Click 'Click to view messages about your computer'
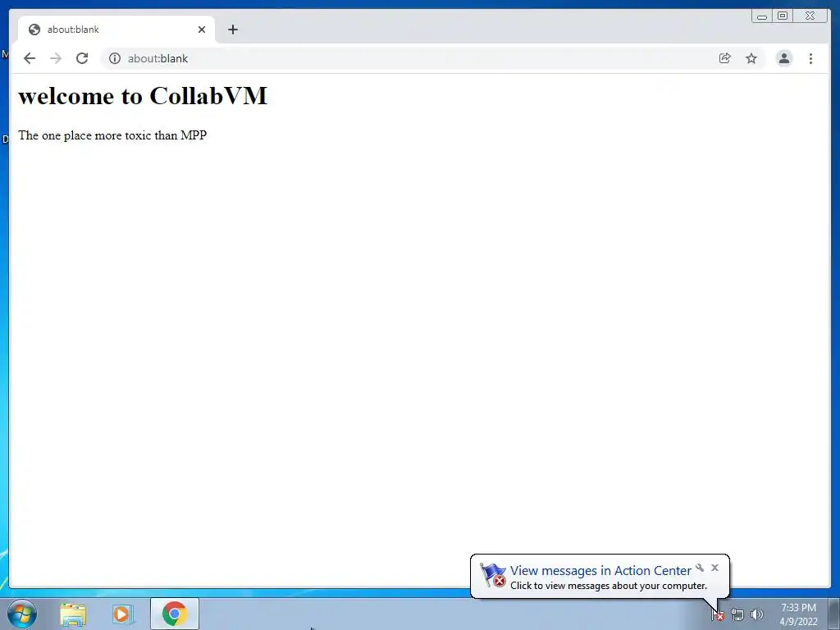 [609, 586]
